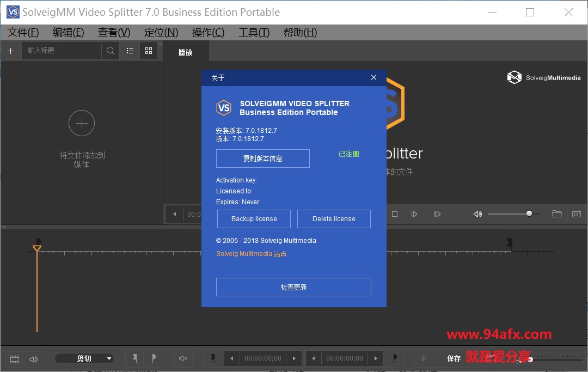This screenshot has height=372, width=588.
Task: Increase the first timecode with right arrow
Action: pos(294,358)
